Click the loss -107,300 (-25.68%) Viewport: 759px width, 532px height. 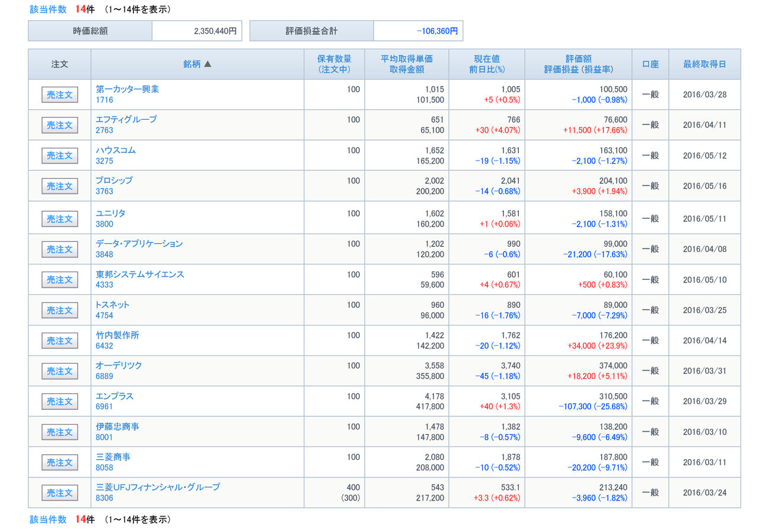tap(593, 407)
